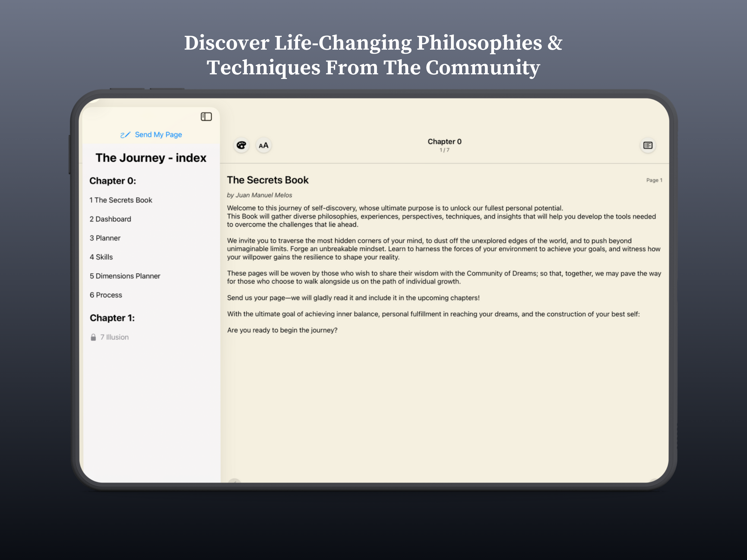
Task: Click The Journey - index title
Action: pyautogui.click(x=151, y=158)
